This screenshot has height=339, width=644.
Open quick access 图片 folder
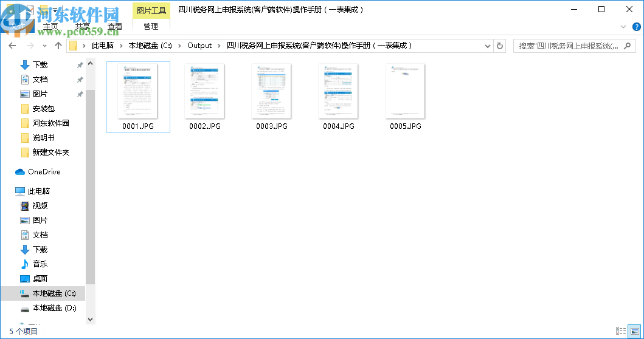40,94
